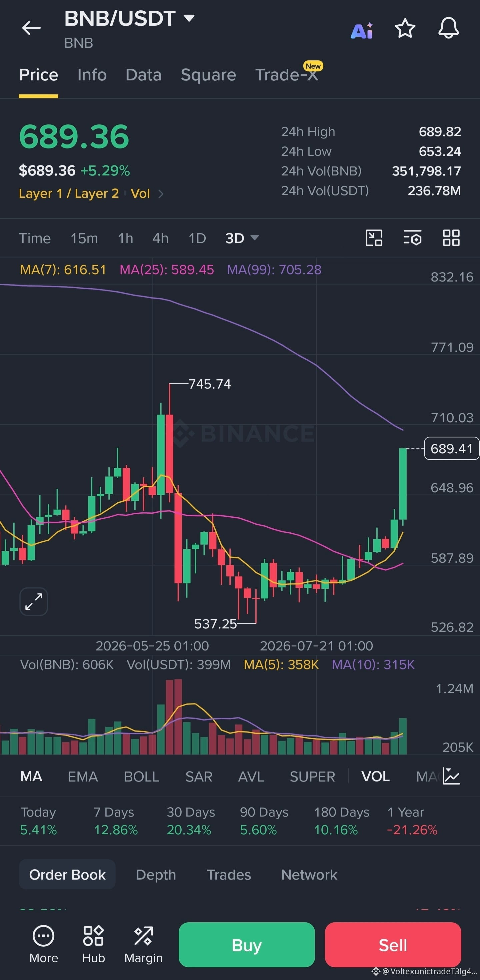
Task: Toggle the EMA indicator
Action: (83, 777)
